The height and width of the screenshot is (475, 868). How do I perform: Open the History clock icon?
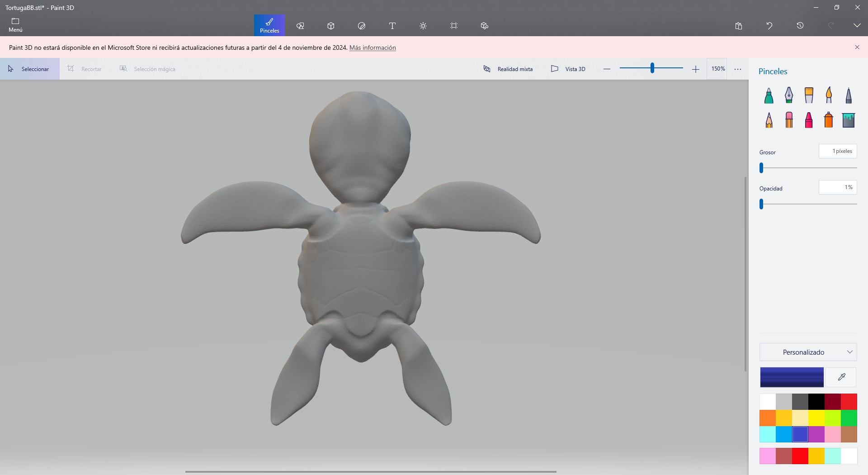pyautogui.click(x=800, y=26)
